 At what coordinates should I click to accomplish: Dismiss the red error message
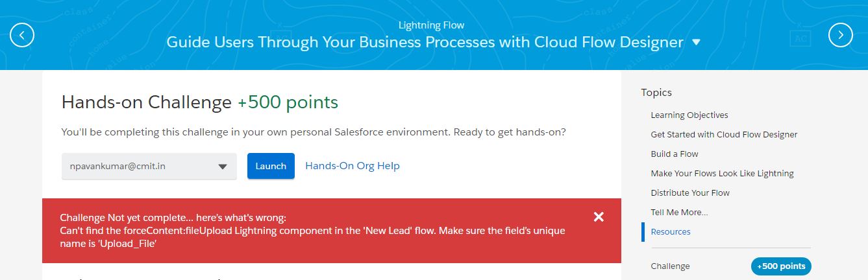(x=599, y=217)
